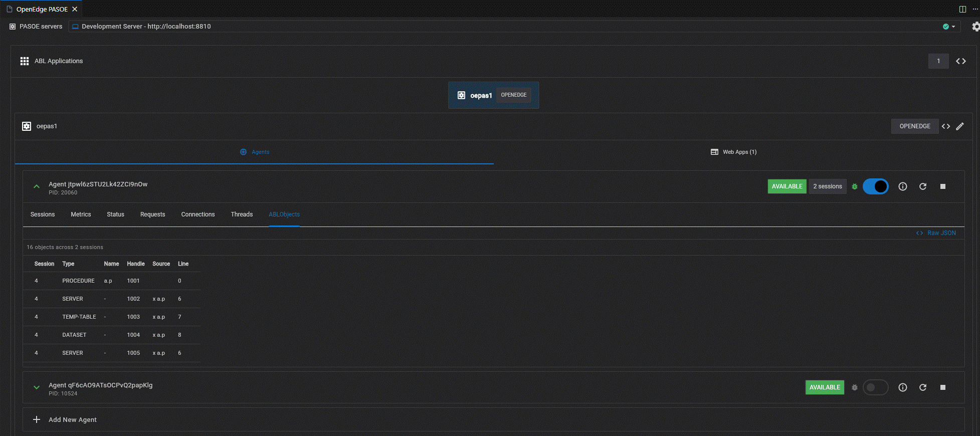Click handle 1004 cell
The image size is (980, 436).
click(133, 335)
